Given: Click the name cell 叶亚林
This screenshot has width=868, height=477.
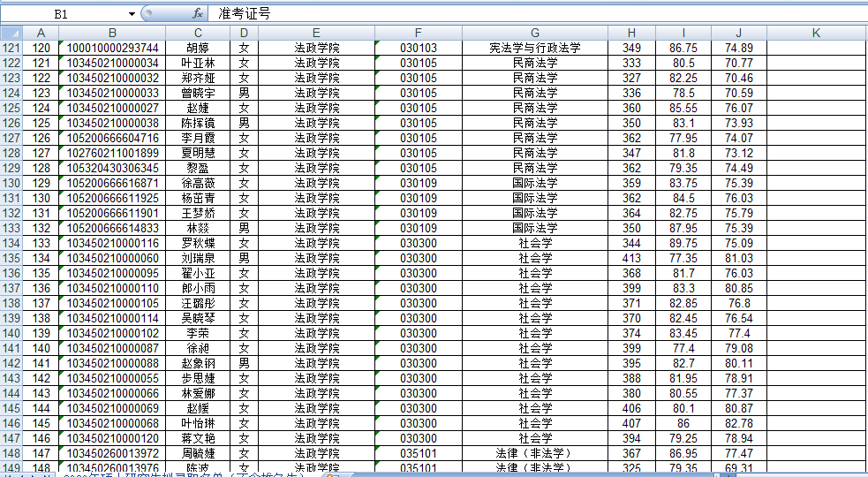Looking at the screenshot, I should click(x=198, y=63).
